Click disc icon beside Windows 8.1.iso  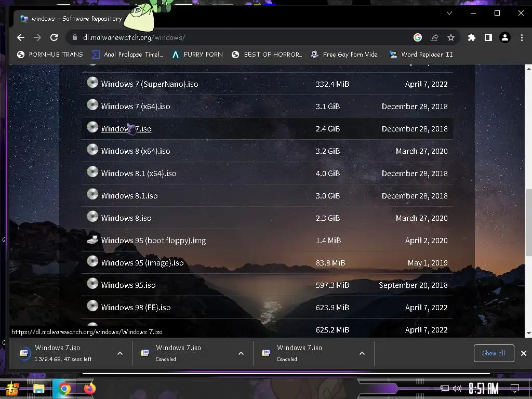[x=92, y=194]
